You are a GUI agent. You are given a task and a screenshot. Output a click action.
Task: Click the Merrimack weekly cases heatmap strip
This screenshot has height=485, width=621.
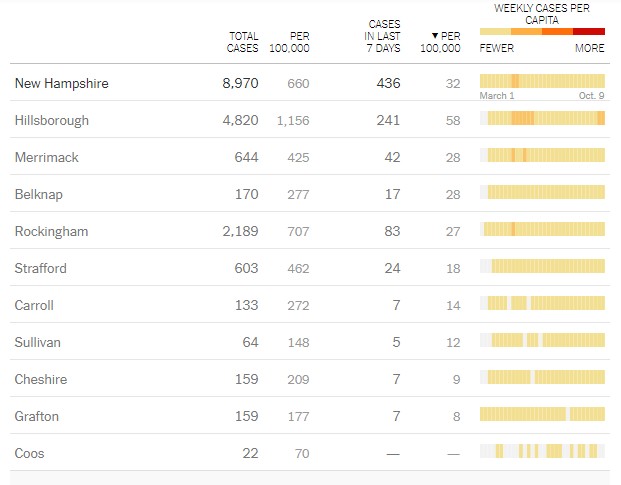[x=542, y=155]
